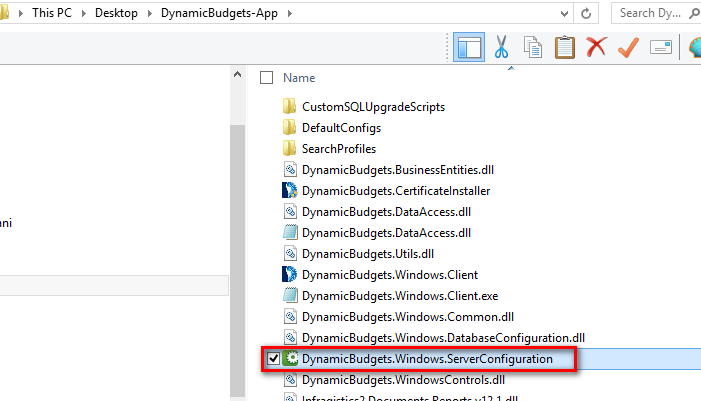
Task: Click the navigation pane scroll-up arrow
Action: click(237, 74)
